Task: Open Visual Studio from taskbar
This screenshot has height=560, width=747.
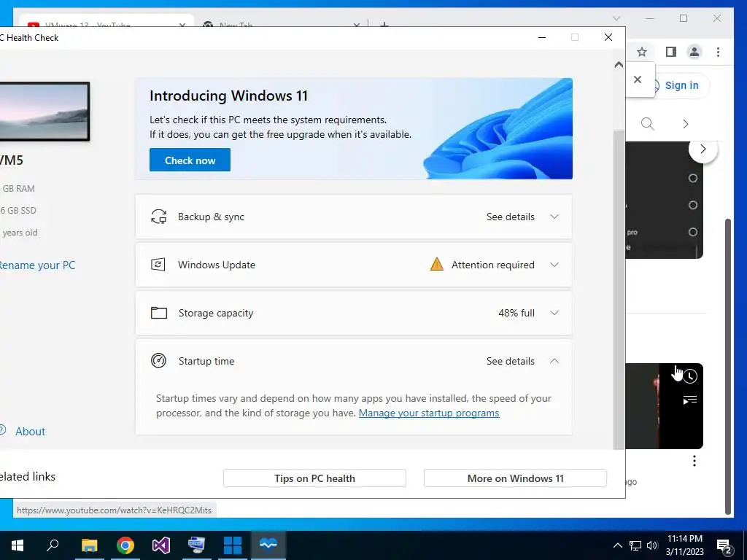Action: [x=161, y=545]
